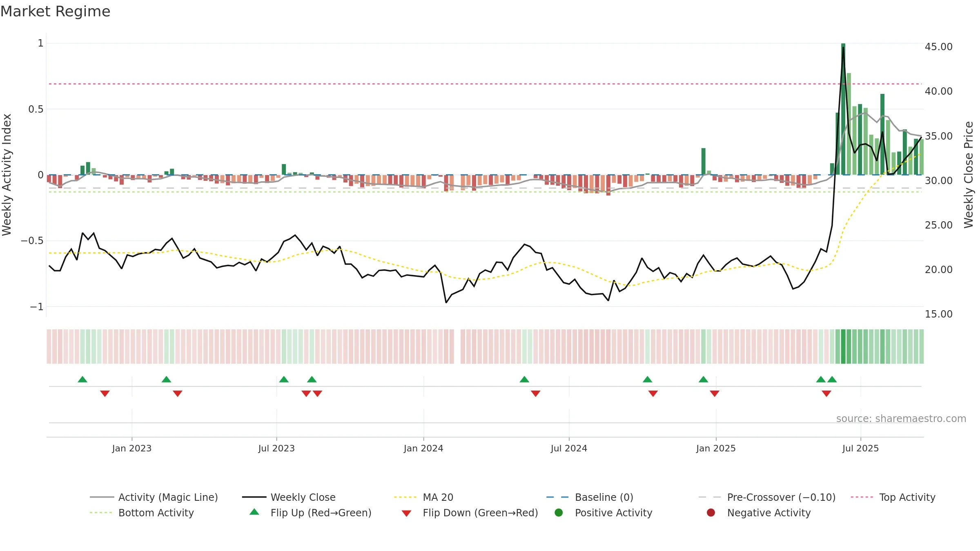
Task: Click the tallest green activity bar
Action: click(843, 109)
